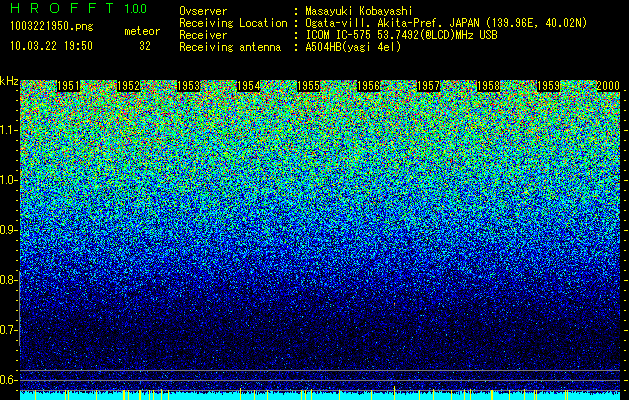Click the 0.8 frequency axis label
The height and width of the screenshot is (400, 629).
point(8,280)
